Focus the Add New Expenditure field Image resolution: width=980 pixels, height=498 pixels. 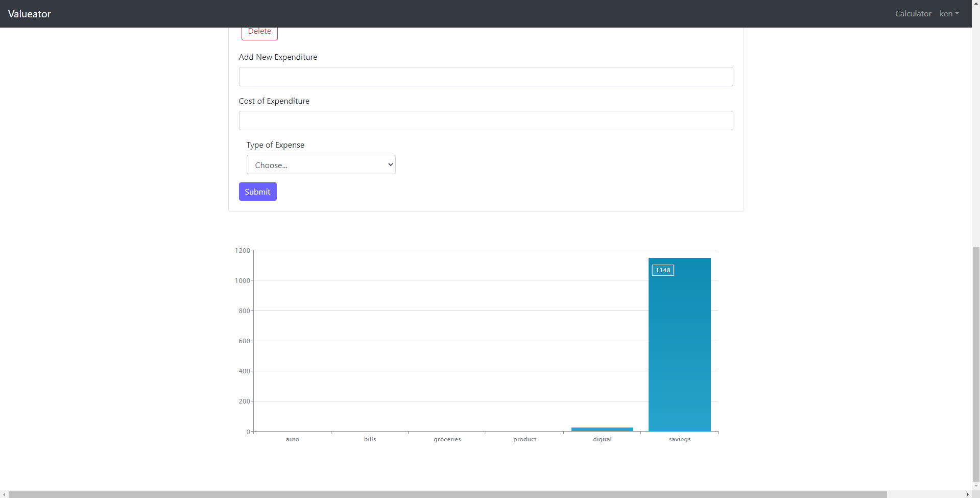coord(486,77)
